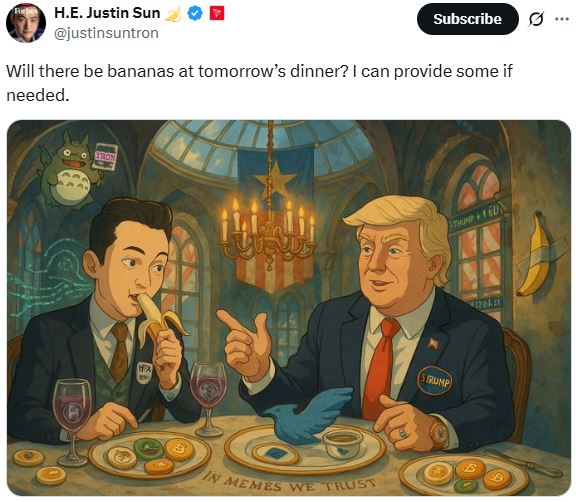Open the @justinsuntron handle link
Image resolution: width=576 pixels, height=502 pixels.
pos(107,33)
